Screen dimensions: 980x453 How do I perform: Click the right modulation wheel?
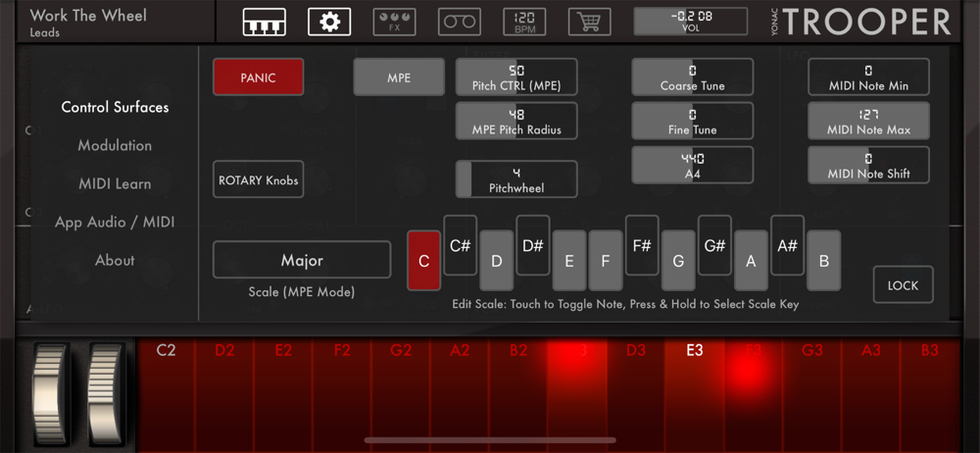pyautogui.click(x=105, y=391)
